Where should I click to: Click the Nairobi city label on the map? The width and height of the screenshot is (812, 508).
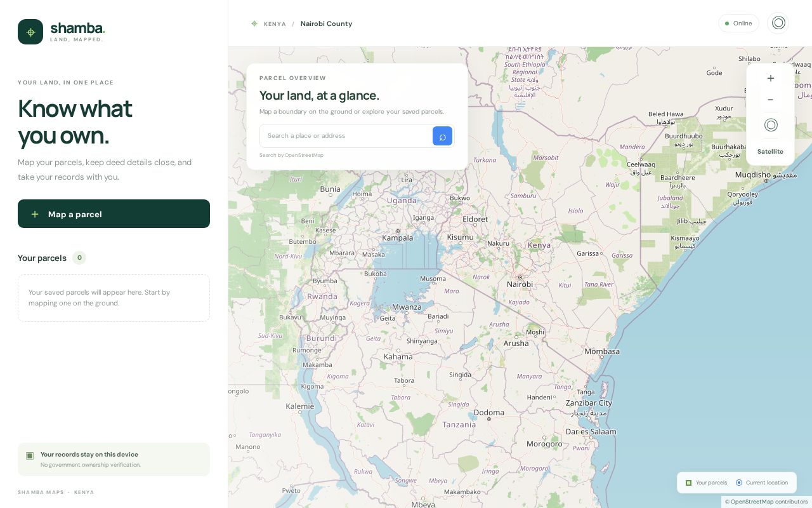coord(520,284)
